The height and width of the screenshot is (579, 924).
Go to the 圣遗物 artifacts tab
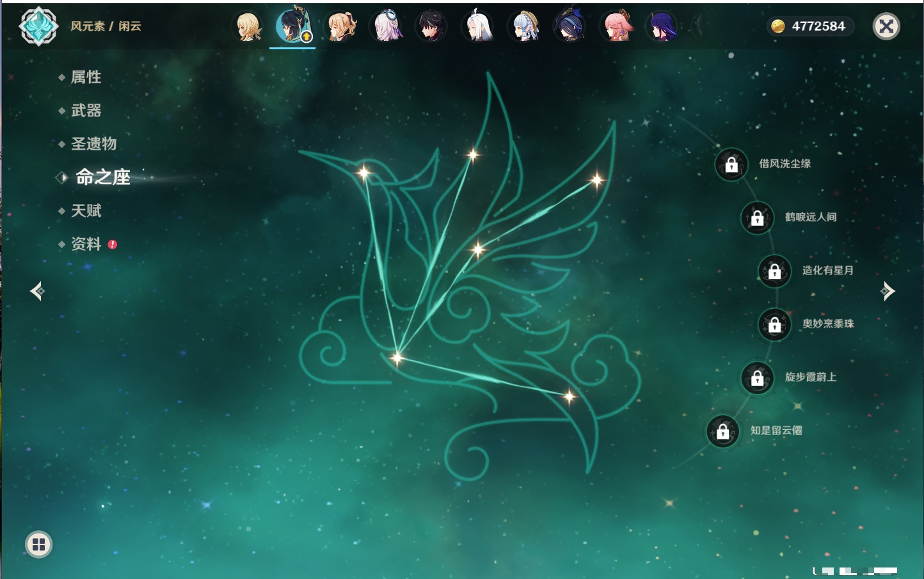coord(93,144)
